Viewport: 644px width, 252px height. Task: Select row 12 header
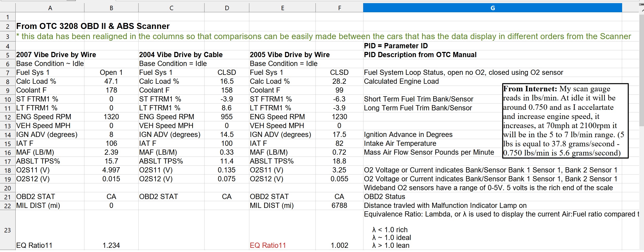pos(8,117)
